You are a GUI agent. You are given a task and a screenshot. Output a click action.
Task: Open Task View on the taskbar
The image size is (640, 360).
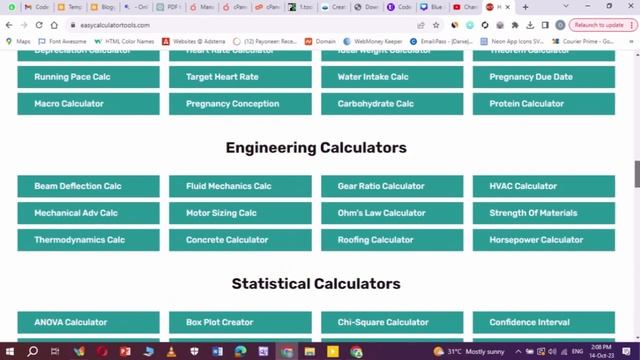(55, 351)
